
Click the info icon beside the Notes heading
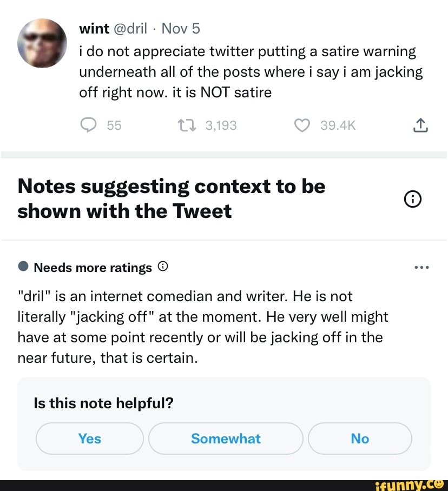coord(413,199)
